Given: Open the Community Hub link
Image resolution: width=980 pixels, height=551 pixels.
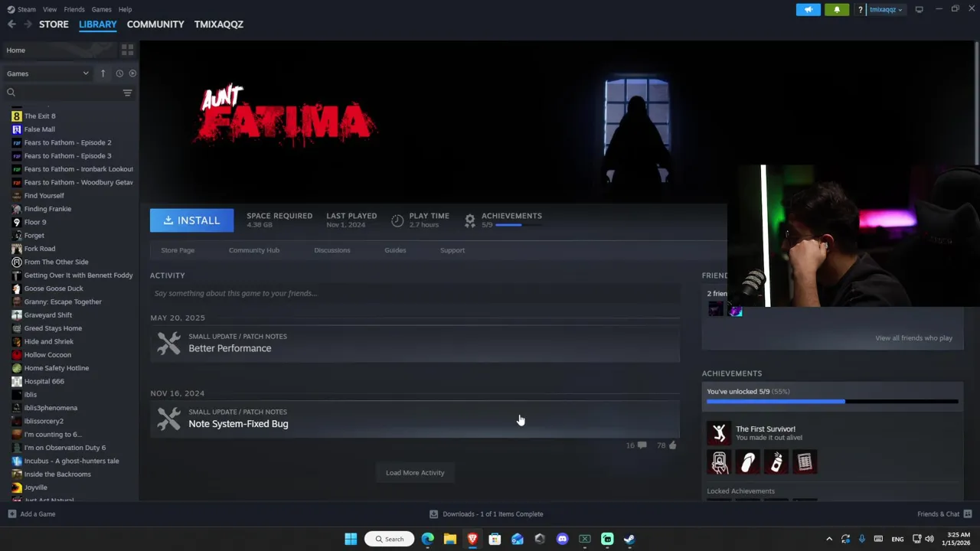Looking at the screenshot, I should click(x=254, y=250).
